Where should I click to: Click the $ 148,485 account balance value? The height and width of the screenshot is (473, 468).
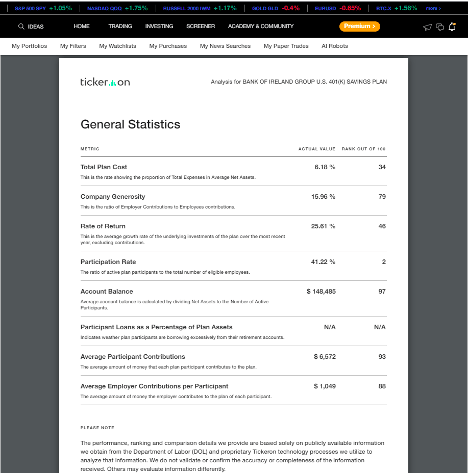pyautogui.click(x=321, y=292)
